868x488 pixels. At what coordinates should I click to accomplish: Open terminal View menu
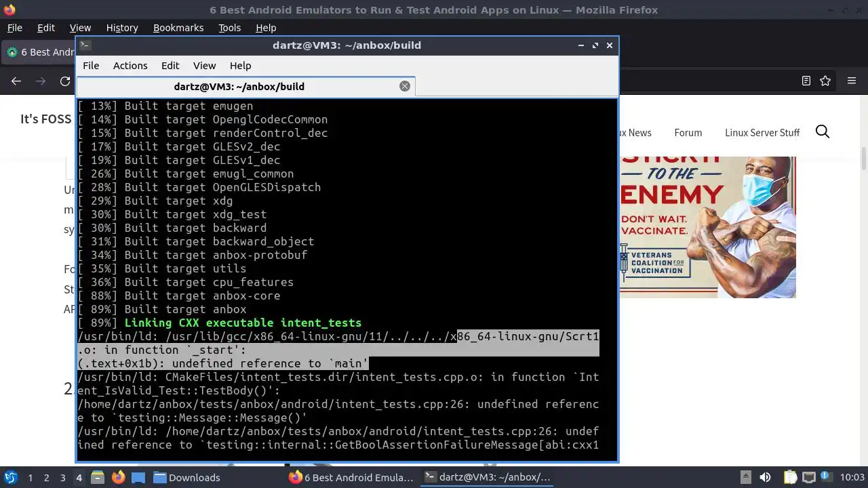[x=204, y=66]
